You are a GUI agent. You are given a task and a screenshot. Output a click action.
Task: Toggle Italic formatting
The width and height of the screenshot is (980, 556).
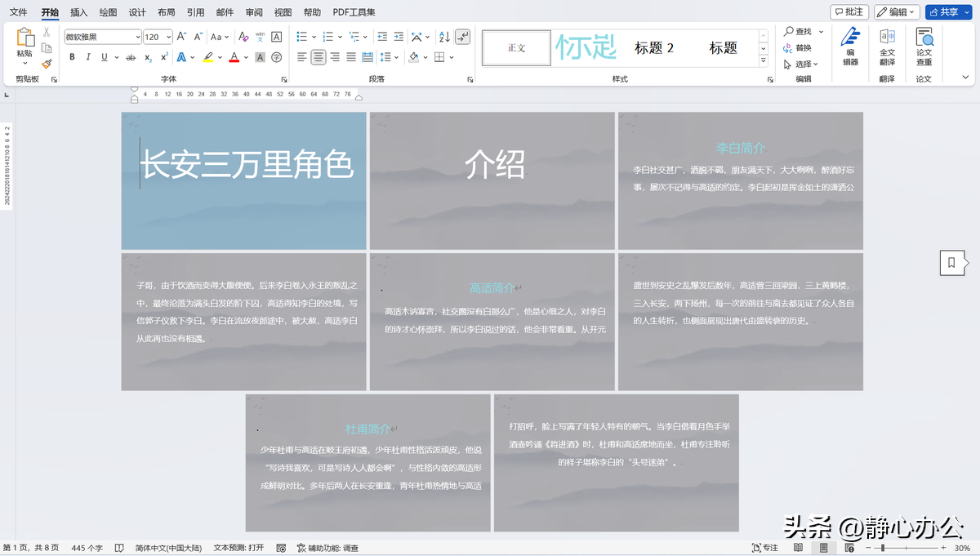coord(88,57)
